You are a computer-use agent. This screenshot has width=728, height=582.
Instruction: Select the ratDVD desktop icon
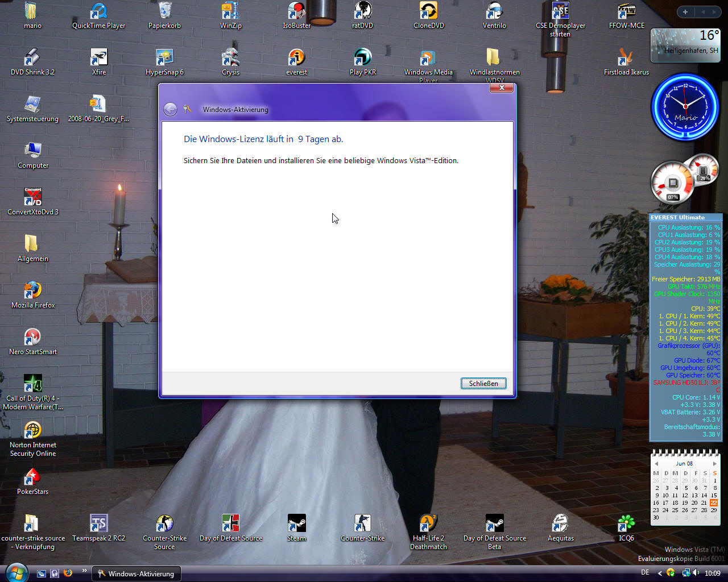point(363,15)
